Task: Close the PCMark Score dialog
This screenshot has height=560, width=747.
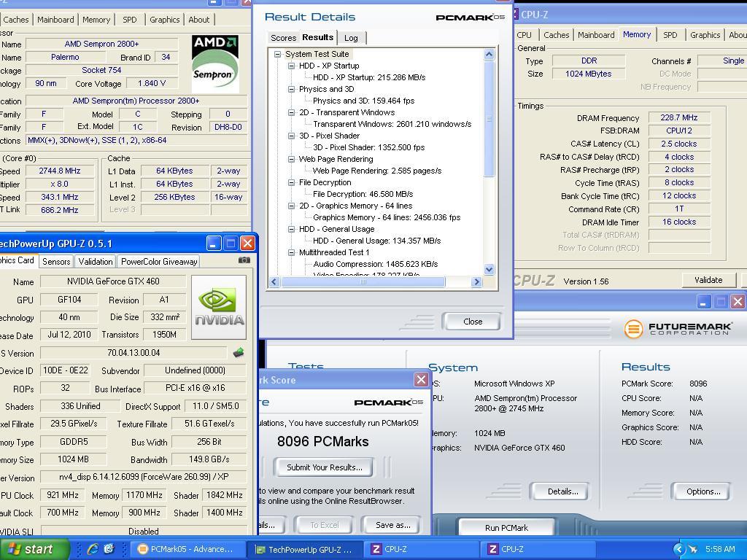Action: (421, 379)
